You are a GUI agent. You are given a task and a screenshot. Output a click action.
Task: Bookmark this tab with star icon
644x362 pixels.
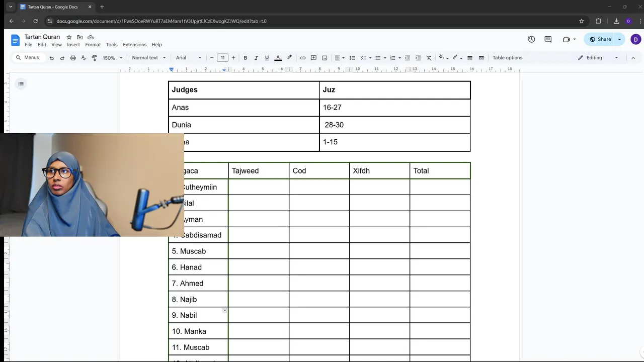click(582, 21)
